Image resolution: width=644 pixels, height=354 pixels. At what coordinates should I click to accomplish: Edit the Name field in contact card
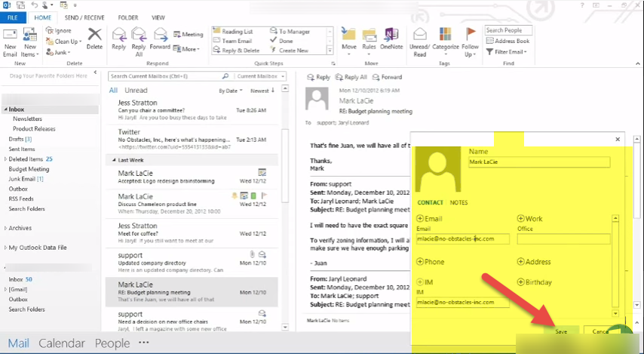point(539,162)
